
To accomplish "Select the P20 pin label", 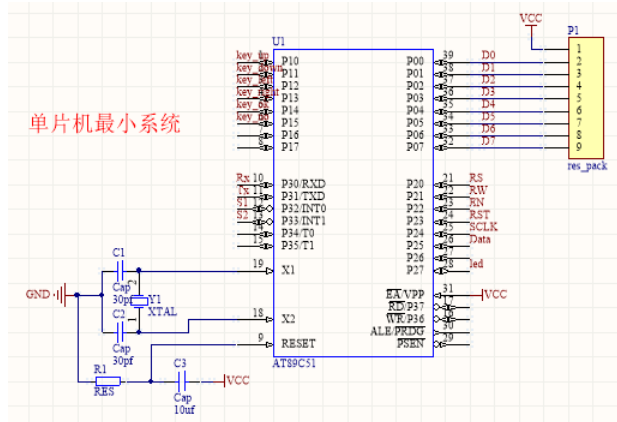I will point(415,184).
